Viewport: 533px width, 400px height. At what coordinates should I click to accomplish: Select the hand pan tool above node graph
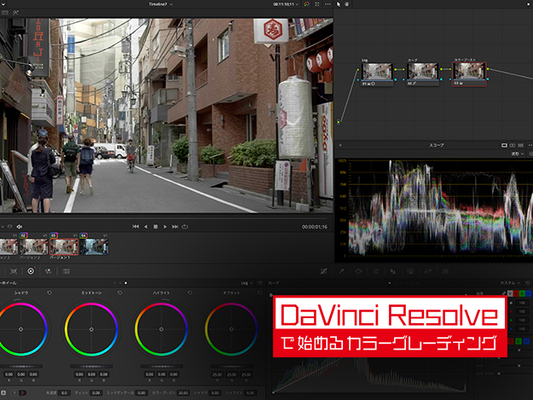pyautogui.click(x=347, y=4)
